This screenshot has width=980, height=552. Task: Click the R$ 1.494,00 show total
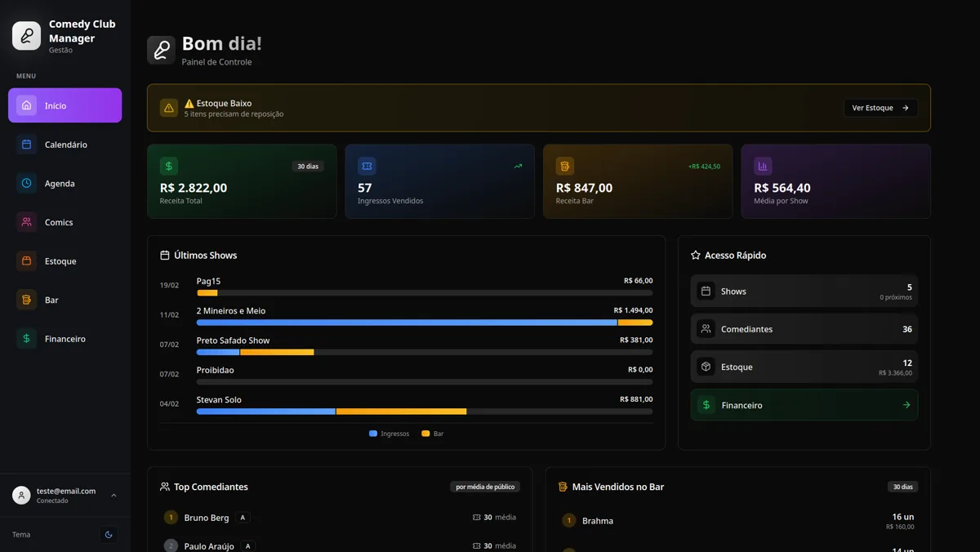[x=633, y=310]
